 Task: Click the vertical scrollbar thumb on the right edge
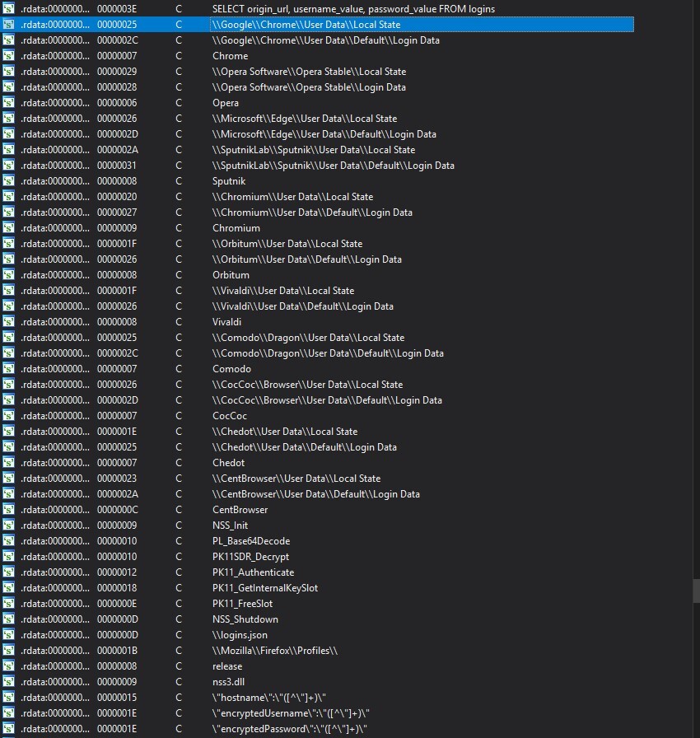point(696,591)
